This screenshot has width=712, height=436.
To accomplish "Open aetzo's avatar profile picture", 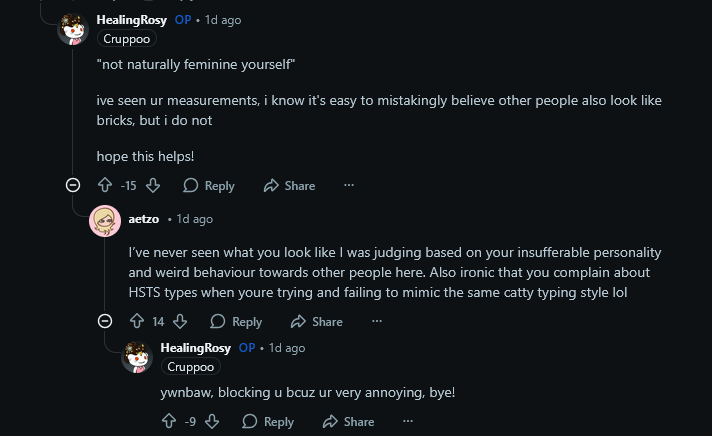I will tap(105, 220).
